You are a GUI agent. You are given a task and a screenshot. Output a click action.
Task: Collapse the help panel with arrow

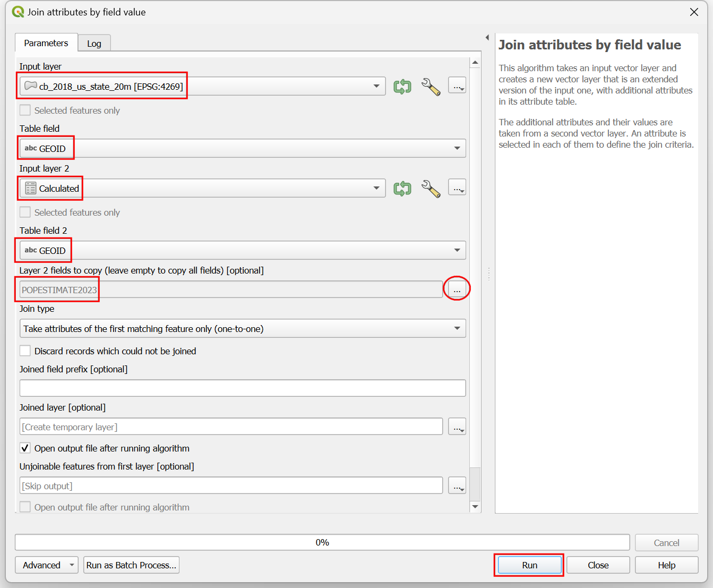point(487,38)
